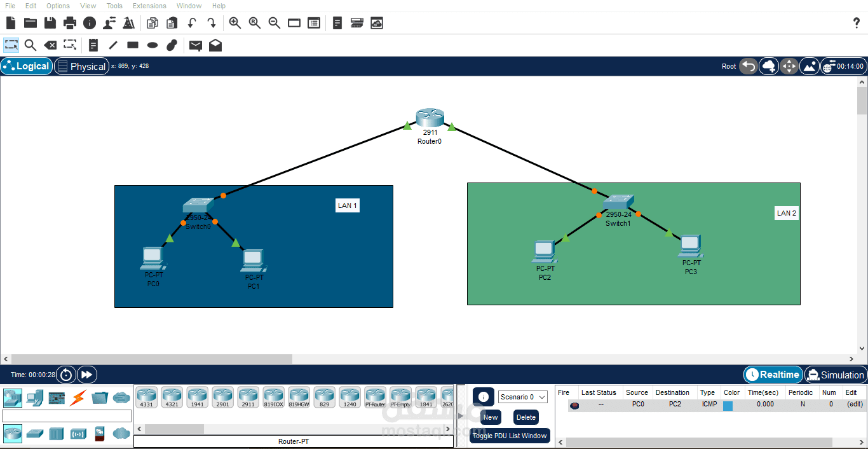Viewport: 868px width, 449px height.
Task: Click the scenario info button
Action: click(484, 397)
